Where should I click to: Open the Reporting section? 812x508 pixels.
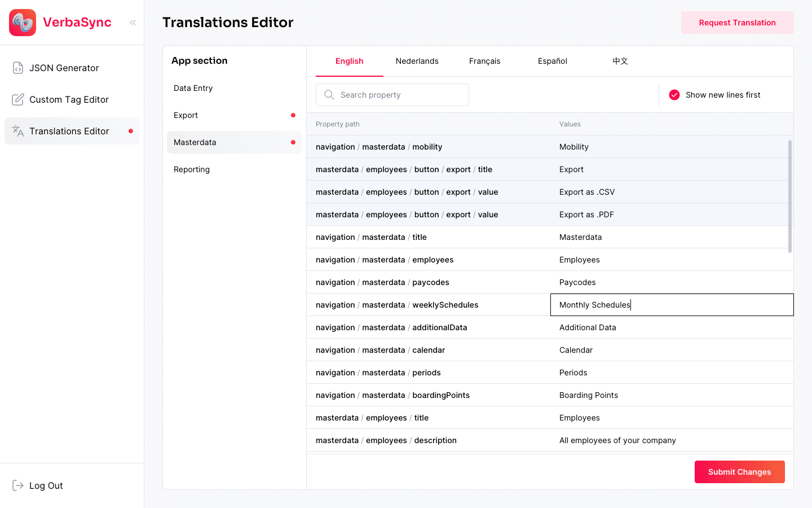[192, 169]
